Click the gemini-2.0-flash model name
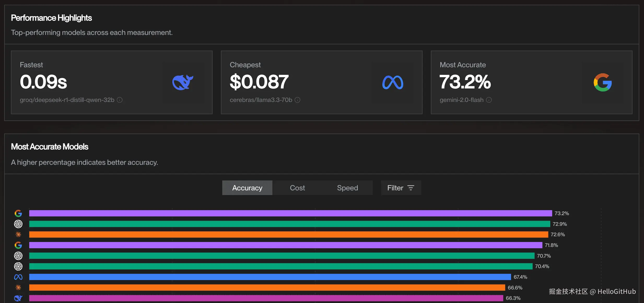This screenshot has height=303, width=644. [461, 100]
